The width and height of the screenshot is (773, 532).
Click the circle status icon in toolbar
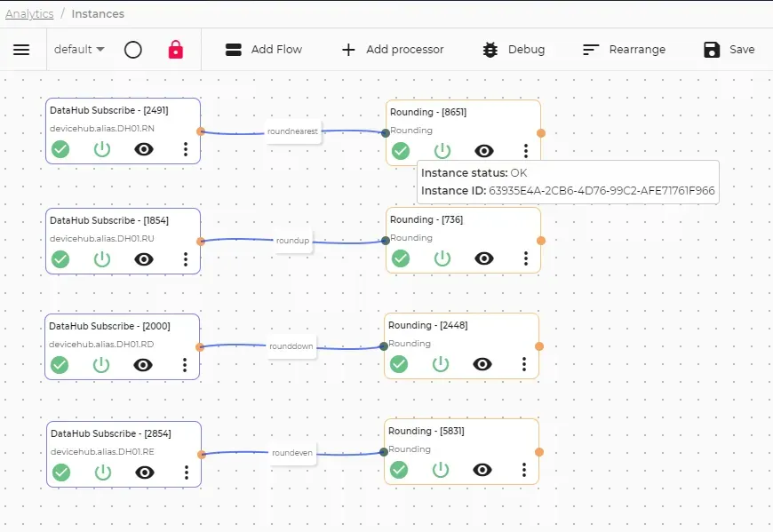point(133,50)
